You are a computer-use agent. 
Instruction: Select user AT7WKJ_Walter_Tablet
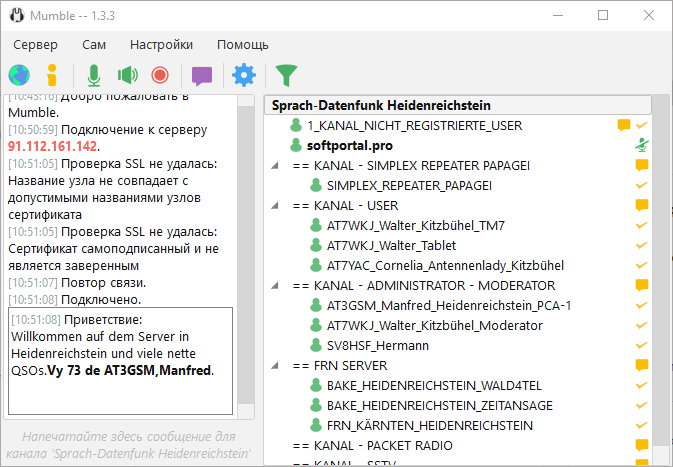391,246
